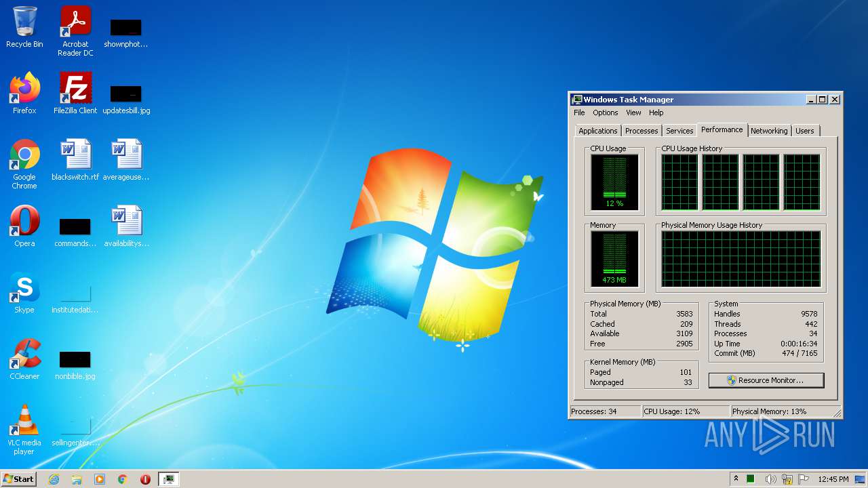Switch to the Applications tab
Image resolution: width=868 pixels, height=488 pixels.
pyautogui.click(x=597, y=131)
